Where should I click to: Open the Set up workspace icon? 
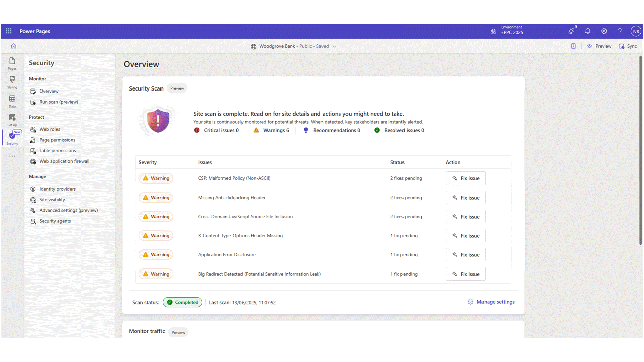(12, 120)
